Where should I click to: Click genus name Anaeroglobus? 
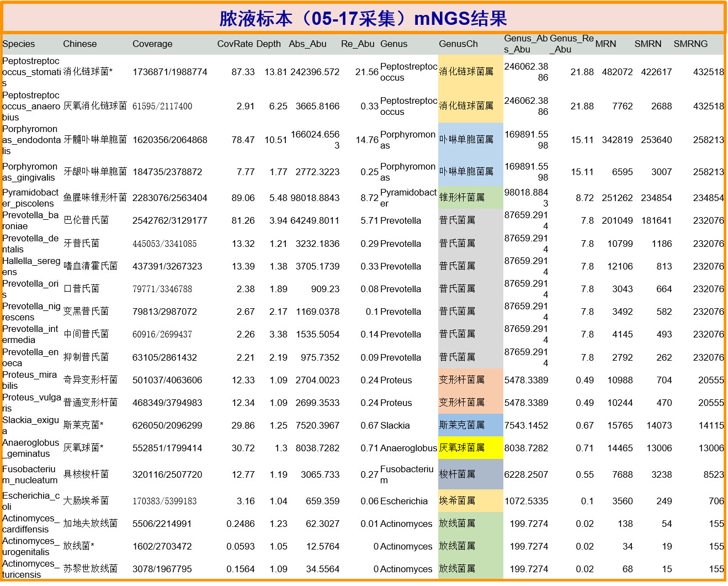coord(408,448)
